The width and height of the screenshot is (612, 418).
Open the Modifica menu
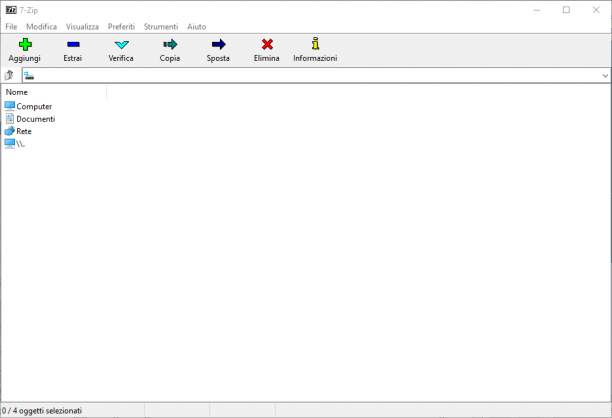point(41,27)
